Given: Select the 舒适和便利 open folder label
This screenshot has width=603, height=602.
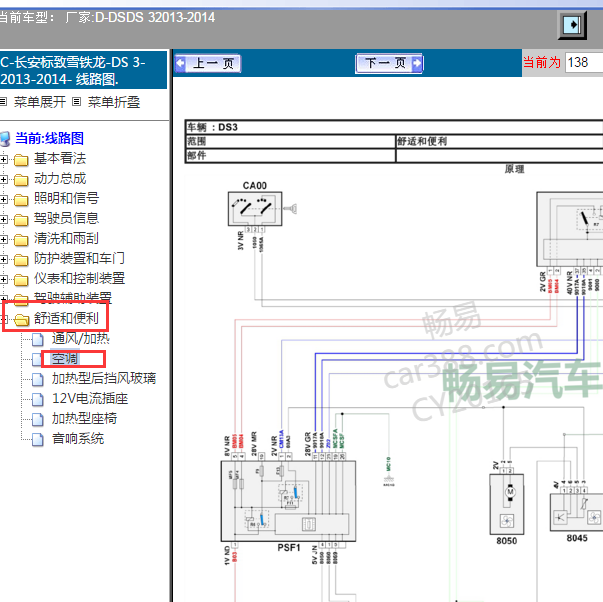Looking at the screenshot, I should pos(66,319).
